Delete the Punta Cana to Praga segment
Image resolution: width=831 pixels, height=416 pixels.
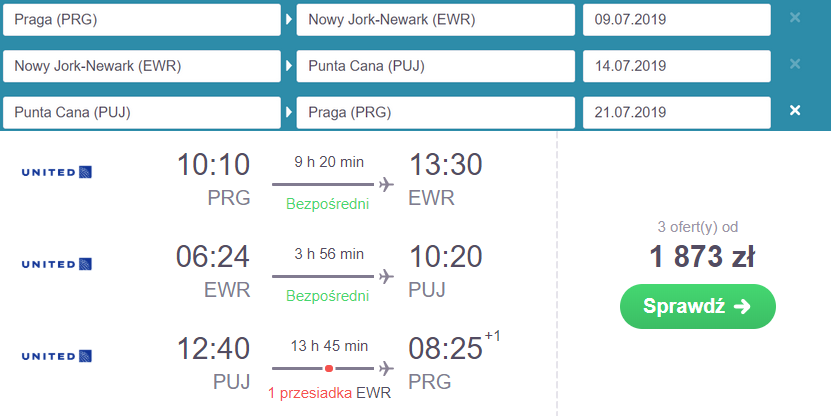click(x=795, y=110)
